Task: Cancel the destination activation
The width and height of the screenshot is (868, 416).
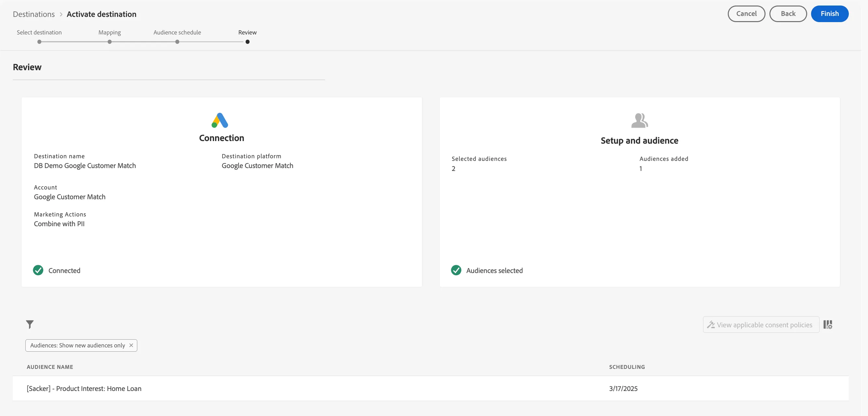Action: point(746,14)
